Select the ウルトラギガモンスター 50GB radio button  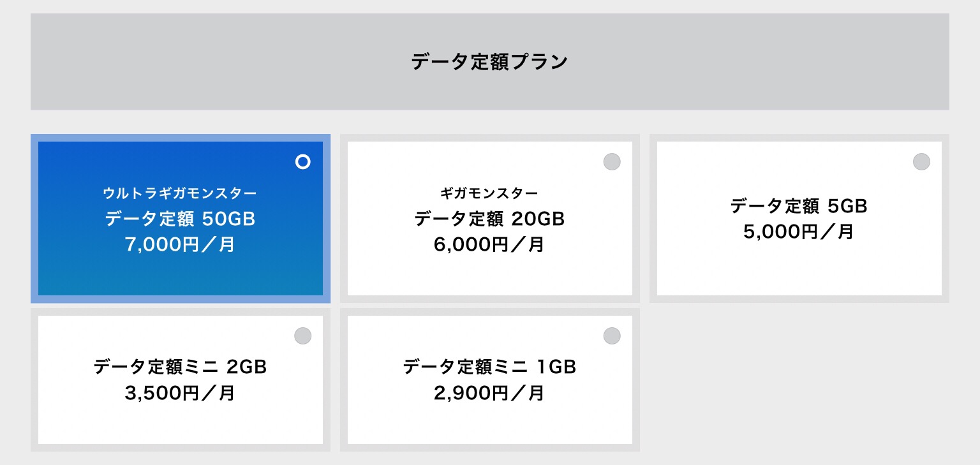(x=303, y=162)
